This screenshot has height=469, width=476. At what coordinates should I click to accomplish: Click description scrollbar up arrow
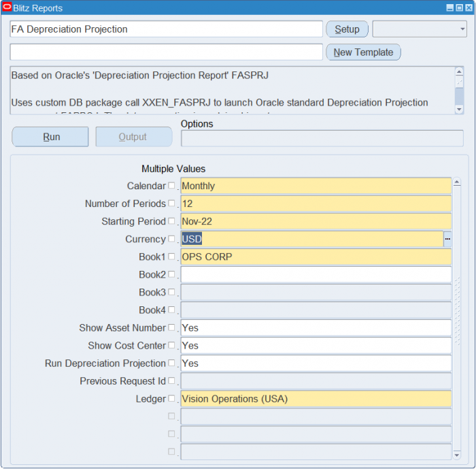coord(459,71)
